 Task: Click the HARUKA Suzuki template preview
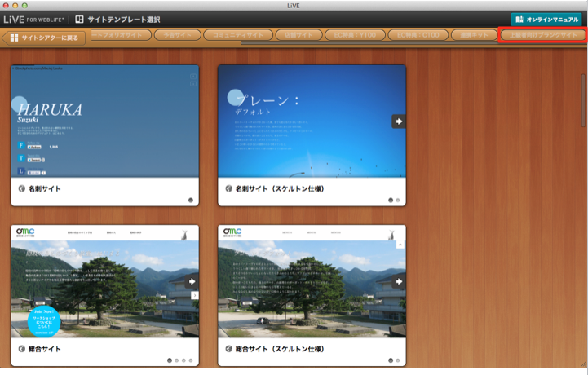[105, 121]
